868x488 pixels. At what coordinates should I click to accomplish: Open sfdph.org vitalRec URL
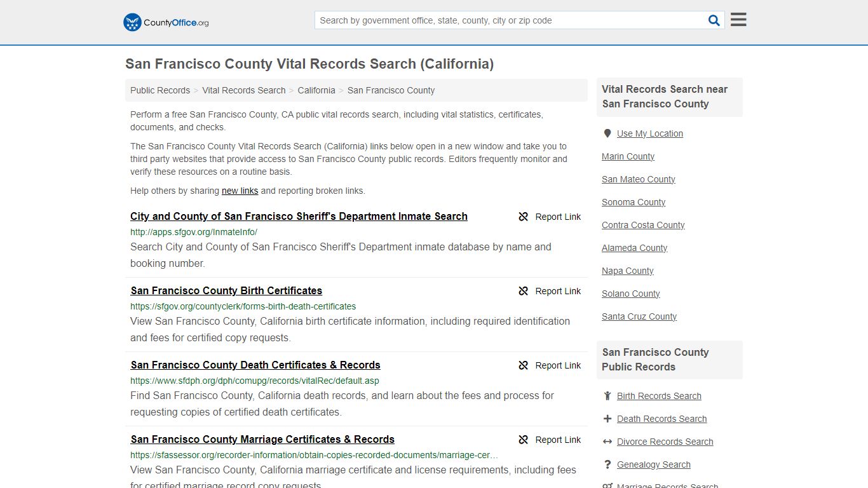pyautogui.click(x=255, y=381)
